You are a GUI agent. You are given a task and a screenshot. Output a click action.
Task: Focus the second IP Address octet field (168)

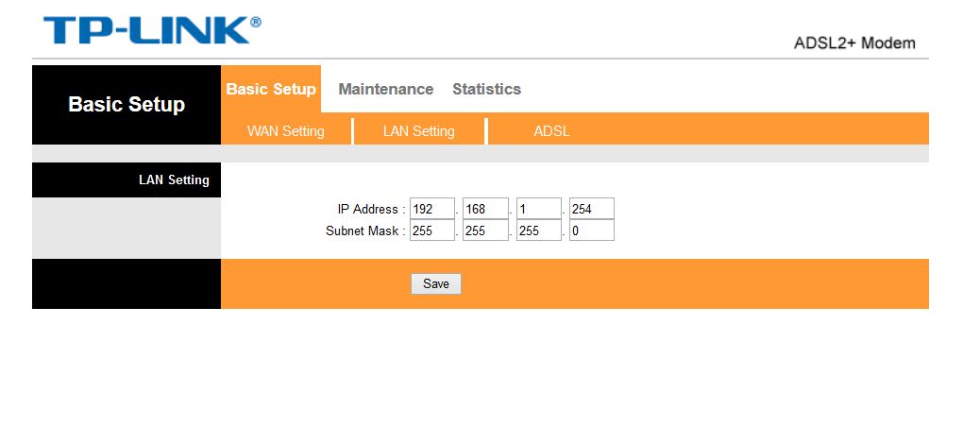pos(485,209)
